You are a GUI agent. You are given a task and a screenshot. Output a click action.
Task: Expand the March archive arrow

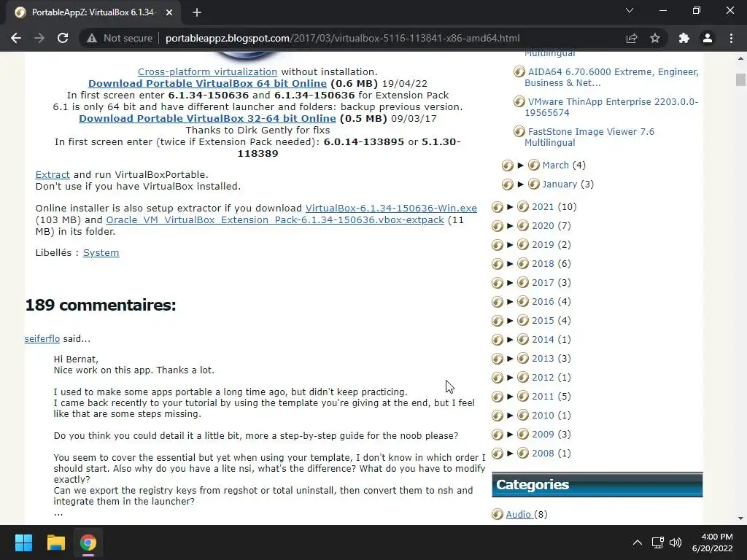pyautogui.click(x=521, y=166)
